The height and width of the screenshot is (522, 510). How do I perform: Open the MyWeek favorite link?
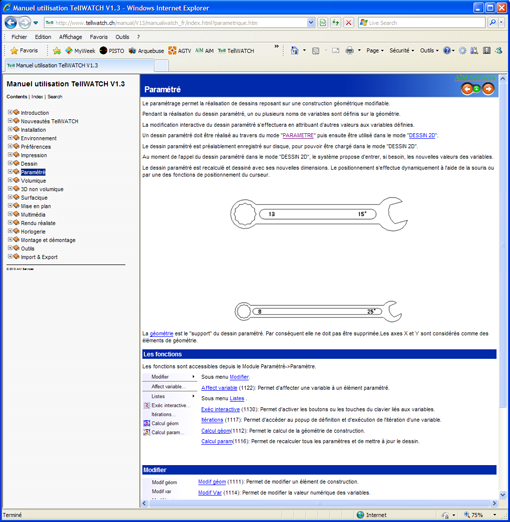[x=80, y=51]
